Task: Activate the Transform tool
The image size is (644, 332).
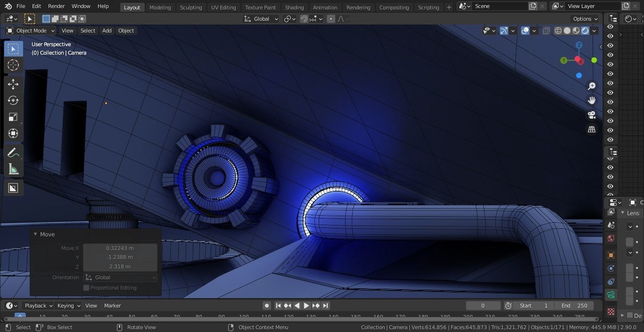Action: click(13, 133)
